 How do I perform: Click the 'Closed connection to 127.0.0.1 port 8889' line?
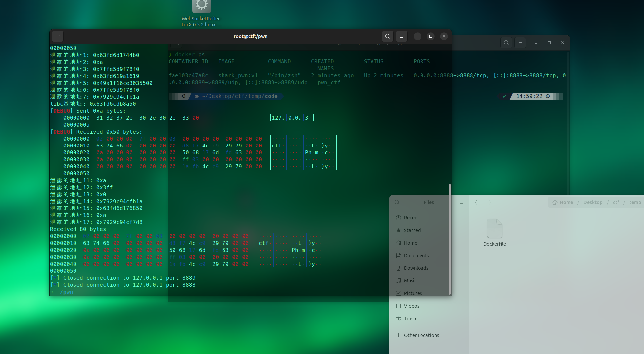[x=123, y=278]
